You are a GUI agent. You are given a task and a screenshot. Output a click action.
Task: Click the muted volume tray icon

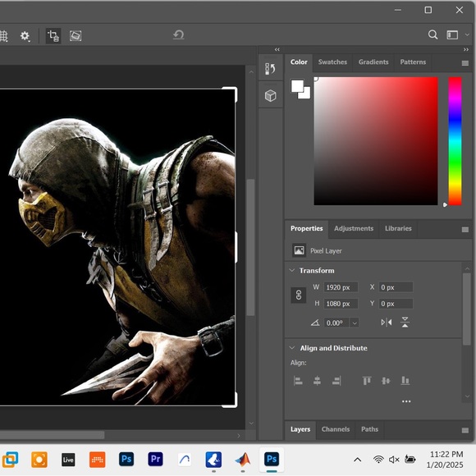[394, 460]
